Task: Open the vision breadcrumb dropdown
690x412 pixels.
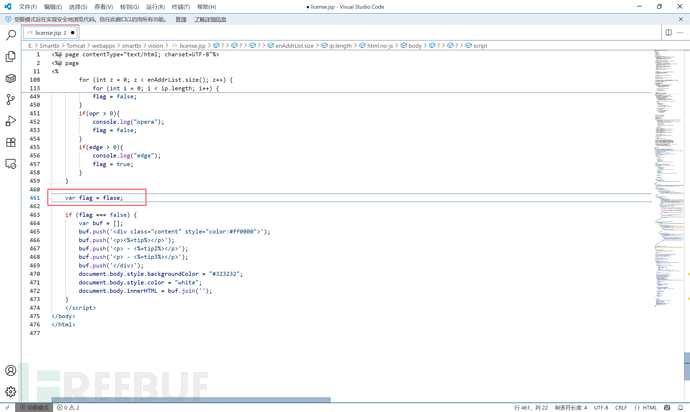Action: (x=155, y=45)
